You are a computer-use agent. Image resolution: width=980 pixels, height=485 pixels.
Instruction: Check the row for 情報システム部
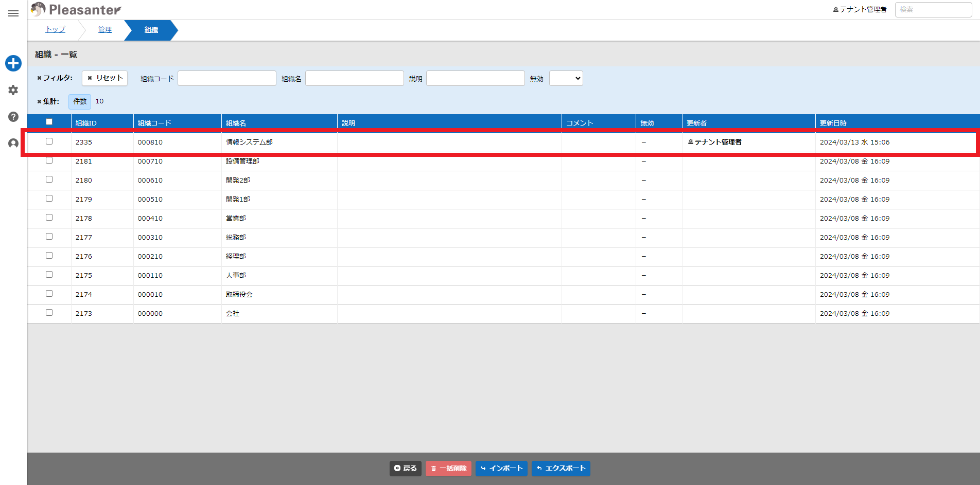pos(49,141)
